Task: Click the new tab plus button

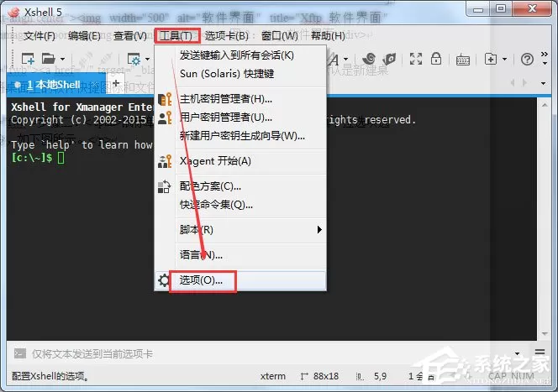Action: pyautogui.click(x=116, y=83)
